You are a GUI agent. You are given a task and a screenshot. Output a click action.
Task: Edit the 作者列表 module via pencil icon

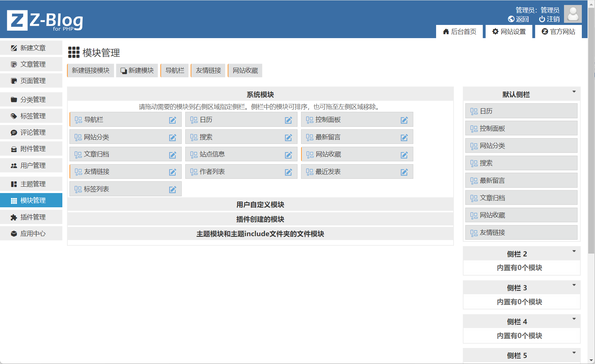click(288, 172)
